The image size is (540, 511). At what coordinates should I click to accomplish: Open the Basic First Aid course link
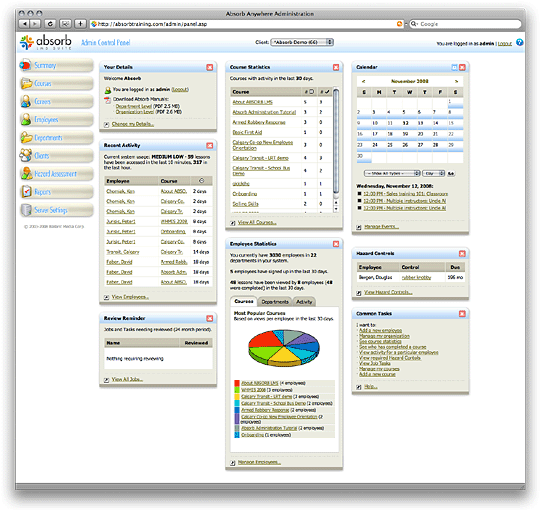[247, 132]
